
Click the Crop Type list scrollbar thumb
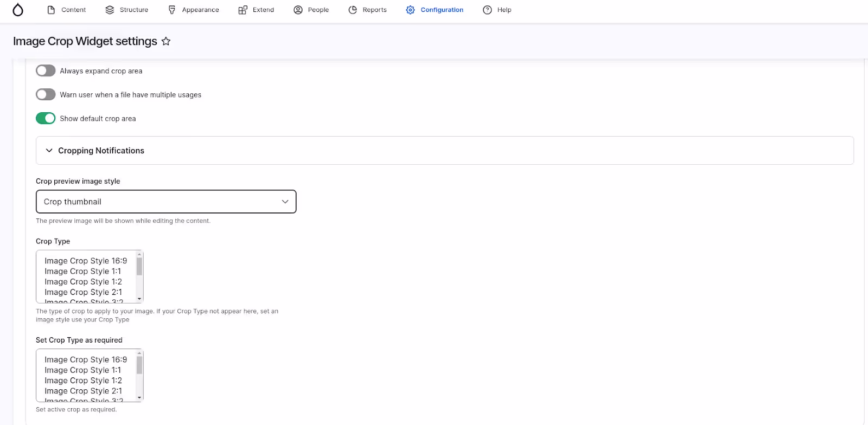click(x=139, y=266)
